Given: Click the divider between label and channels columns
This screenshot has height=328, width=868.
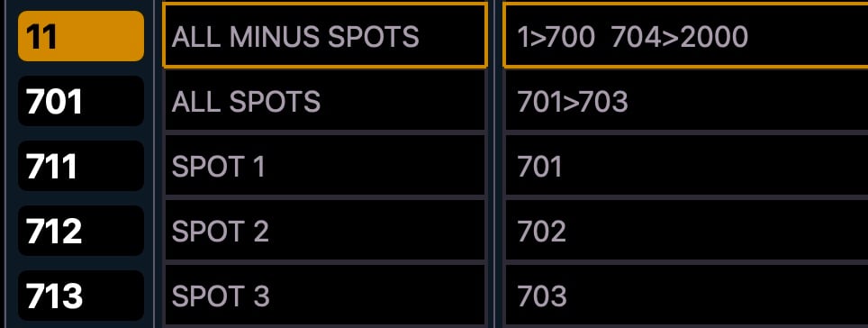Looking at the screenshot, I should (495, 164).
